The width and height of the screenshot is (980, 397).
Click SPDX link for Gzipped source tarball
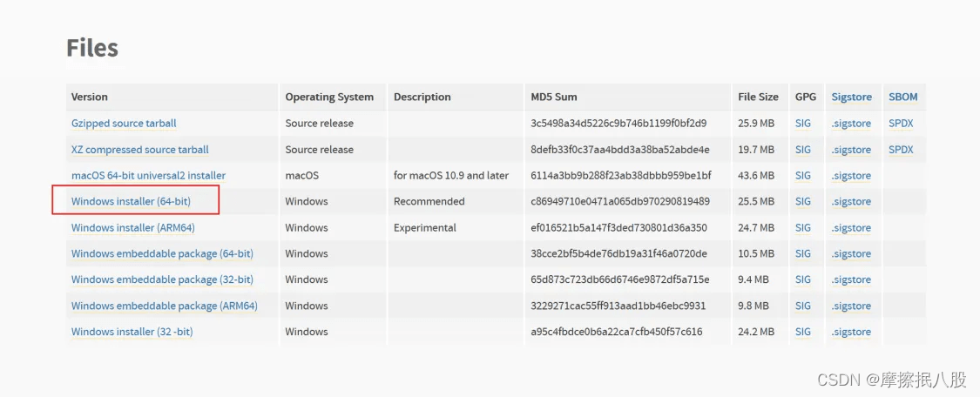tap(901, 124)
